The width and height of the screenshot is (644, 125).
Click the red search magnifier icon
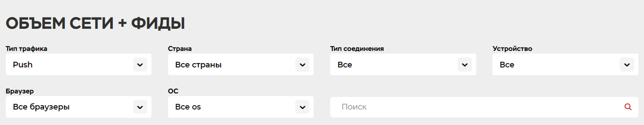628,107
